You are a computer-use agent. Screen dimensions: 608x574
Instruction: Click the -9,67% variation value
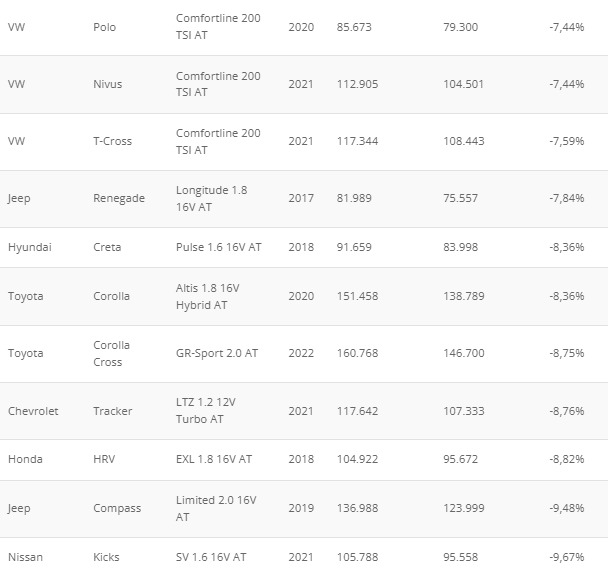coord(567,557)
